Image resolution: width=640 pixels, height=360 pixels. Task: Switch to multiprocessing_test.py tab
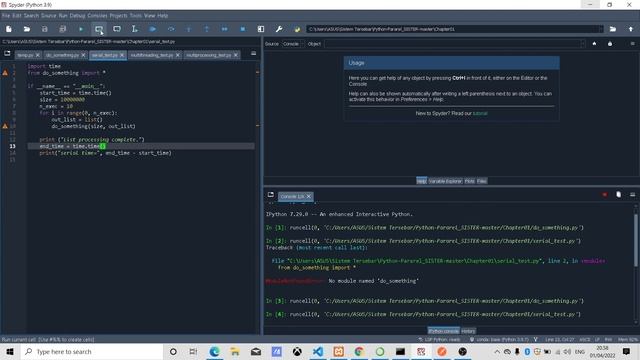coord(209,55)
